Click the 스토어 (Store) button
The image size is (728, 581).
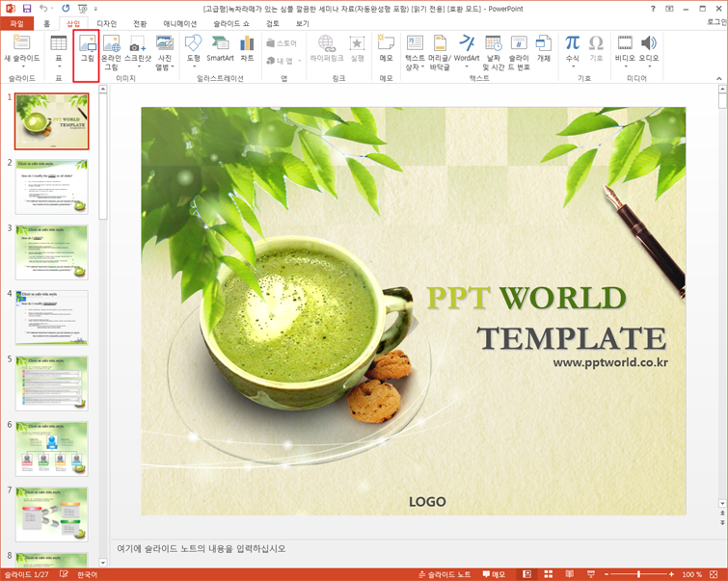pos(282,43)
